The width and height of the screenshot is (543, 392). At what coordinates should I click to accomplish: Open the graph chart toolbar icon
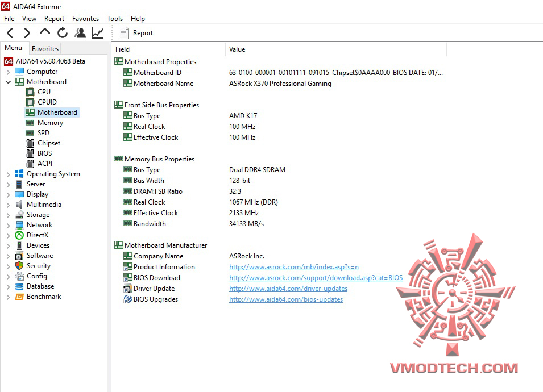click(x=98, y=33)
